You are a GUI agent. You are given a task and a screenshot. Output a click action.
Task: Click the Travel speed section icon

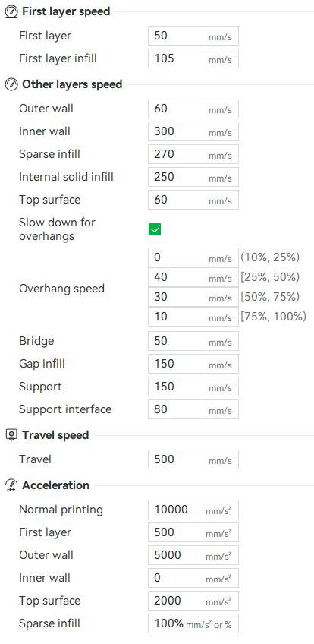click(x=11, y=435)
